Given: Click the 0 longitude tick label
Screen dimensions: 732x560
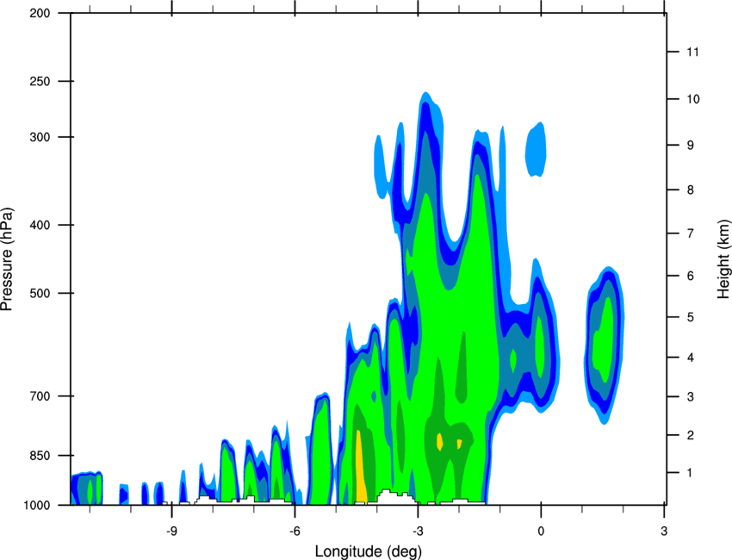Looking at the screenshot, I should tap(541, 531).
